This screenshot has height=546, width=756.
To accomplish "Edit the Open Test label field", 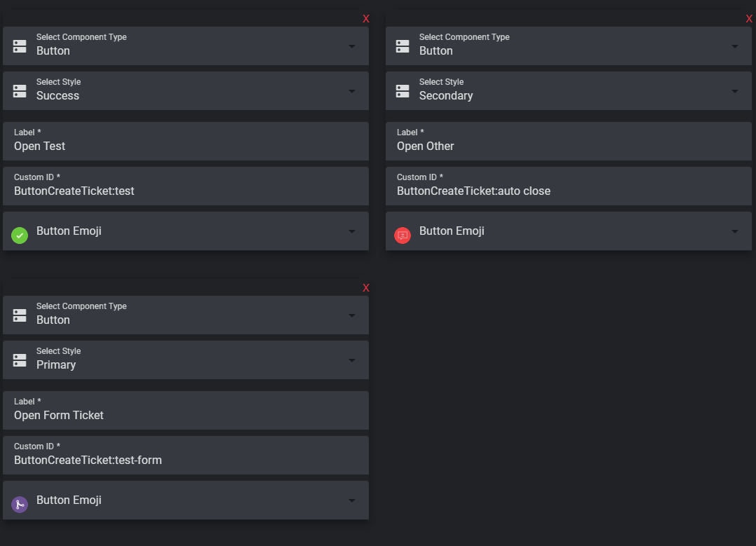I will pyautogui.click(x=186, y=146).
